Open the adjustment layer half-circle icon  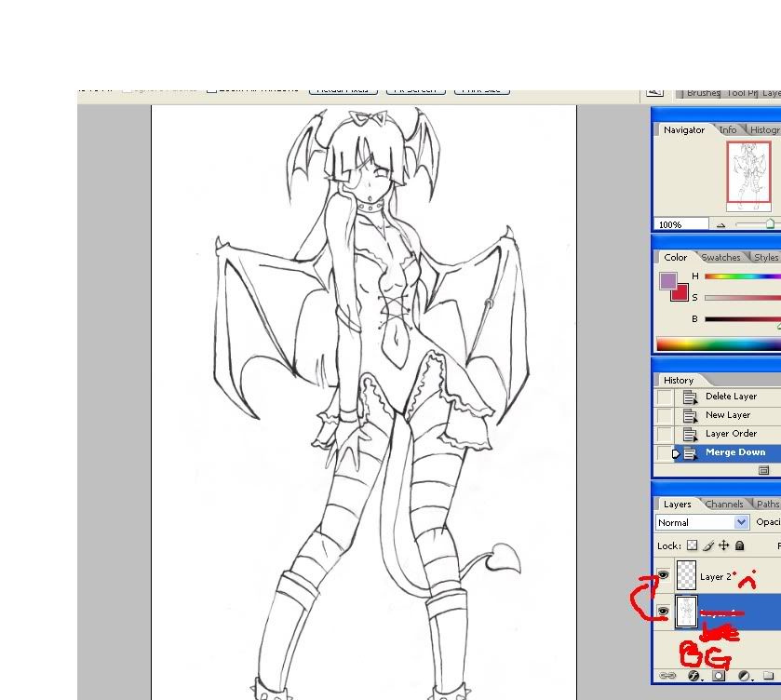(744, 676)
